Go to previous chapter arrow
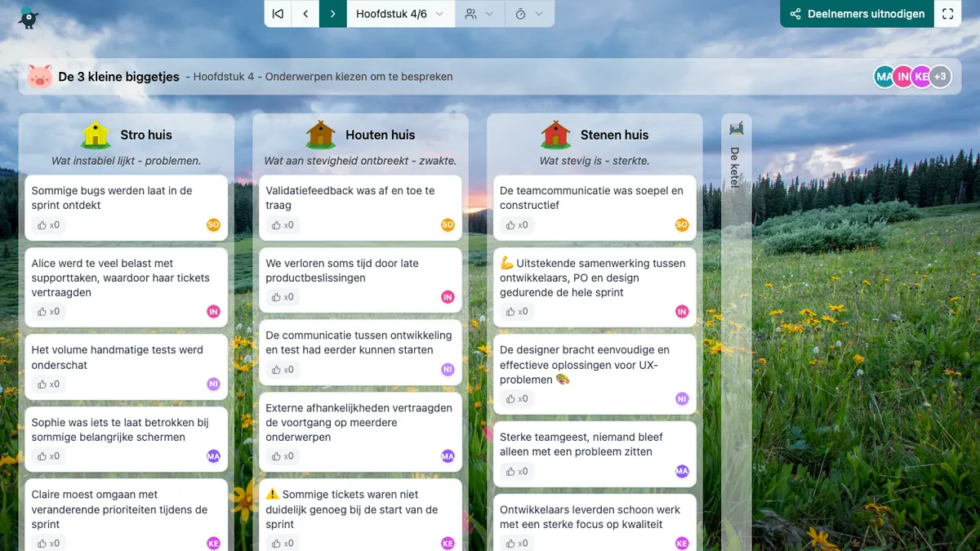This screenshot has width=980, height=551. click(x=305, y=14)
